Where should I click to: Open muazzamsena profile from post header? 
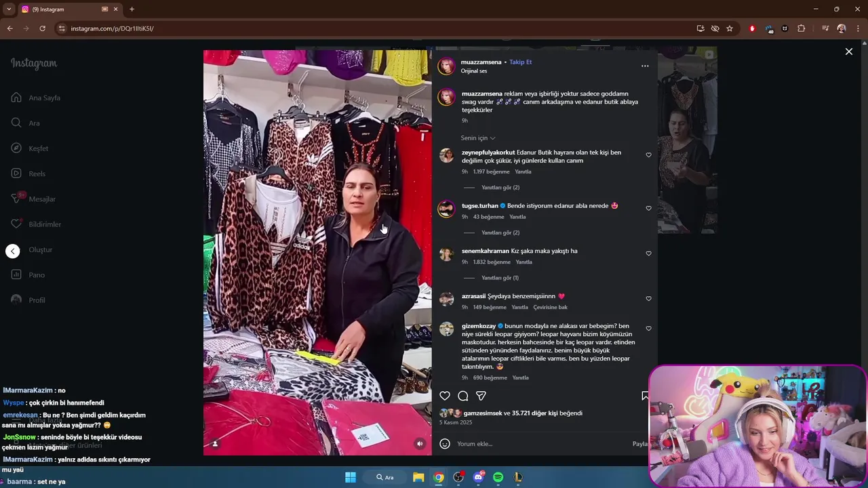[481, 62]
